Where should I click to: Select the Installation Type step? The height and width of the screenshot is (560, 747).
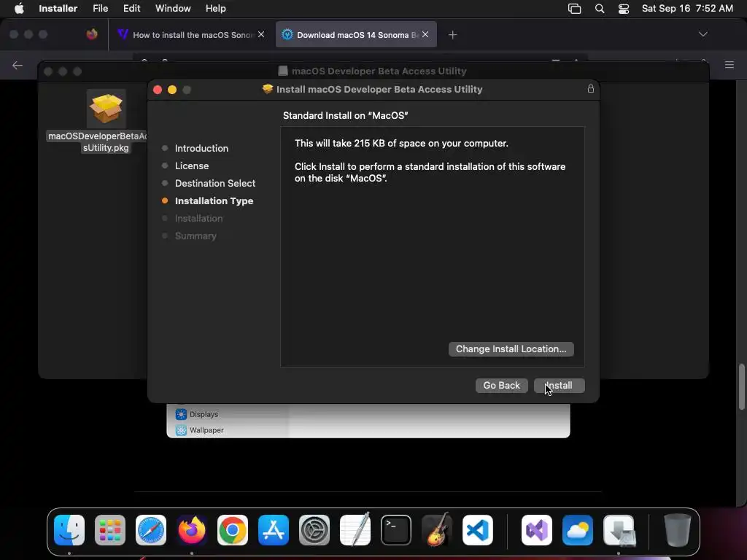click(214, 201)
